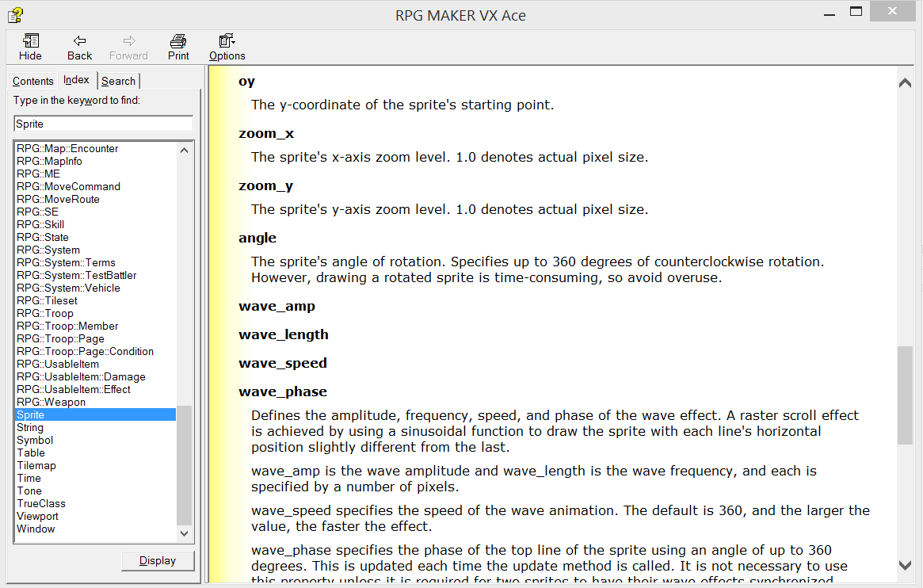Image resolution: width=923 pixels, height=588 pixels.
Task: Select RPG::Weapon index entry
Action: (51, 403)
